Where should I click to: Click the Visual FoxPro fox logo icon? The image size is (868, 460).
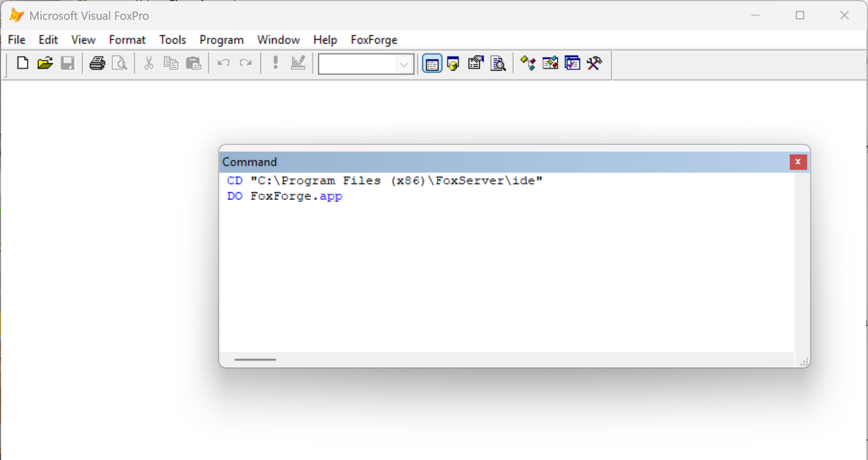(17, 15)
